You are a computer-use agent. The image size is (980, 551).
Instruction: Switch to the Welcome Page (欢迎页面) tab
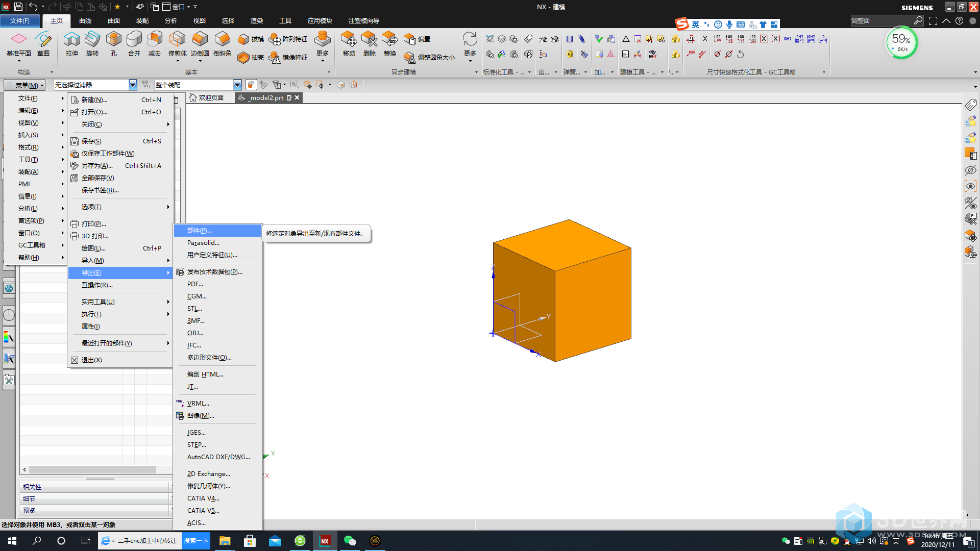(x=207, y=97)
